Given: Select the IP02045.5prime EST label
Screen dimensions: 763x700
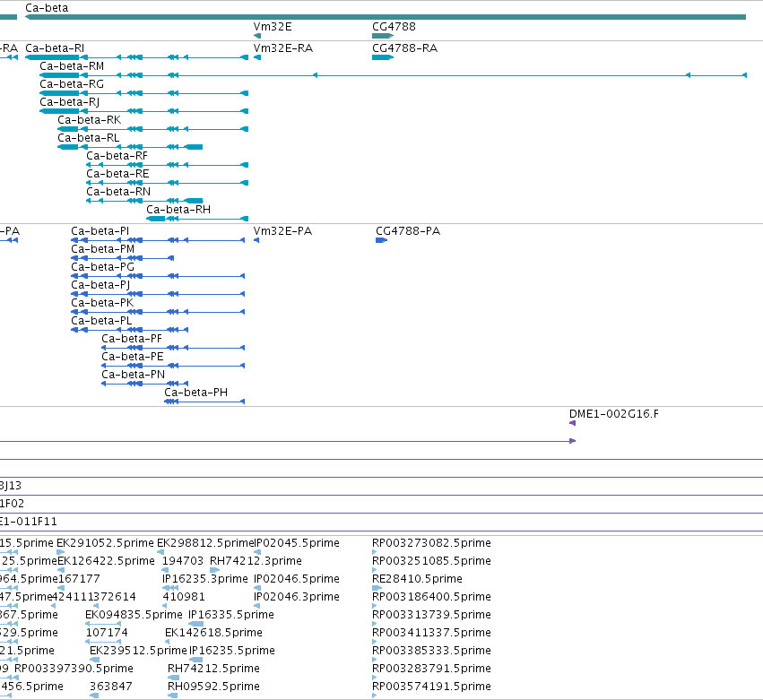Looking at the screenshot, I should click(x=297, y=543).
